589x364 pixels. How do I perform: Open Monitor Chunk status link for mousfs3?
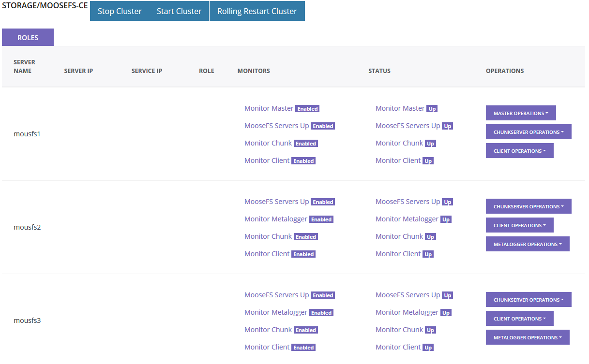click(x=399, y=330)
